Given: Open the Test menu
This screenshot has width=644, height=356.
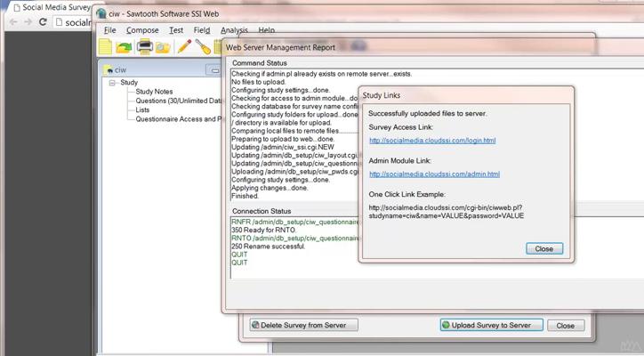Looking at the screenshot, I should click(x=176, y=30).
